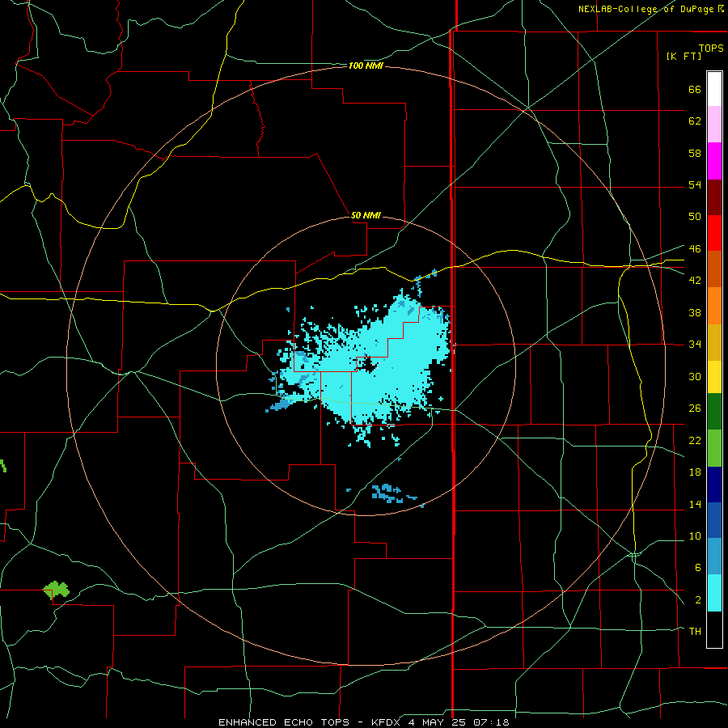The width and height of the screenshot is (728, 728).
Task: Click the dark red (maroon) legend swatch
Action: pos(714,197)
